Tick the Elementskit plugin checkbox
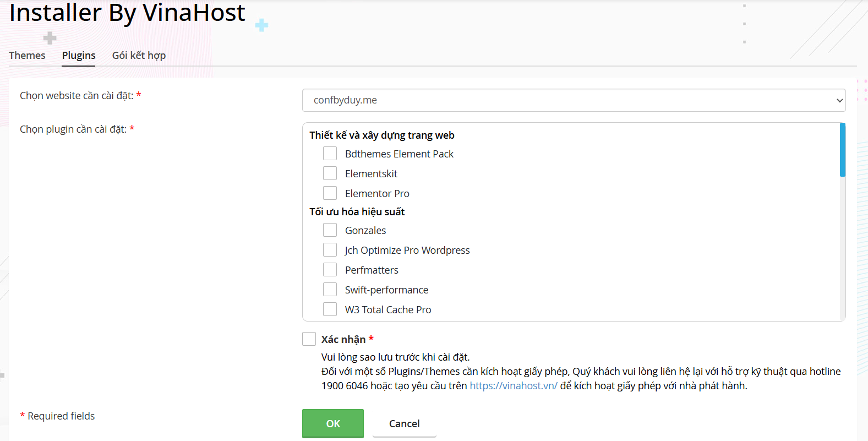The width and height of the screenshot is (868, 441). pyautogui.click(x=330, y=173)
